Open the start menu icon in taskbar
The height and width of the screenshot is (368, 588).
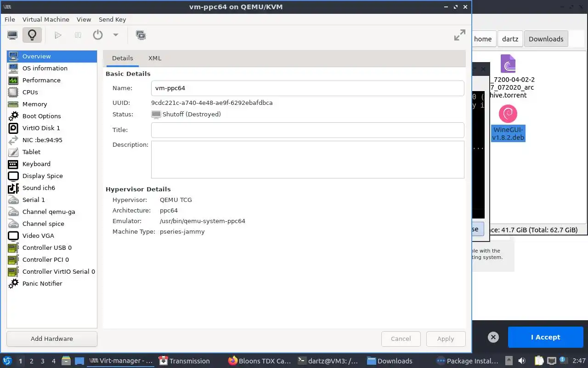(7, 361)
